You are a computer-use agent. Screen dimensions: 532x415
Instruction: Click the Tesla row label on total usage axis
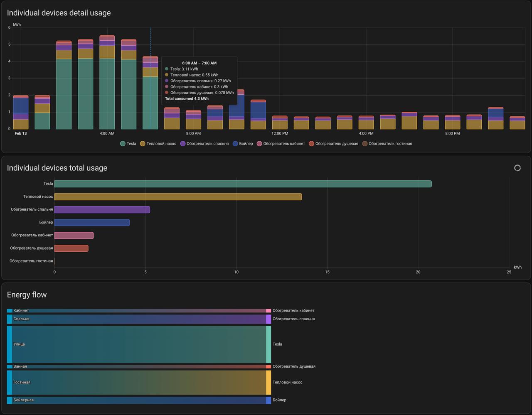pos(48,184)
